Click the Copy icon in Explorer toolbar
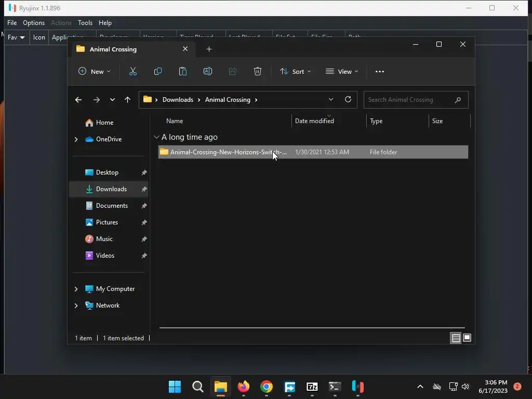 158,71
